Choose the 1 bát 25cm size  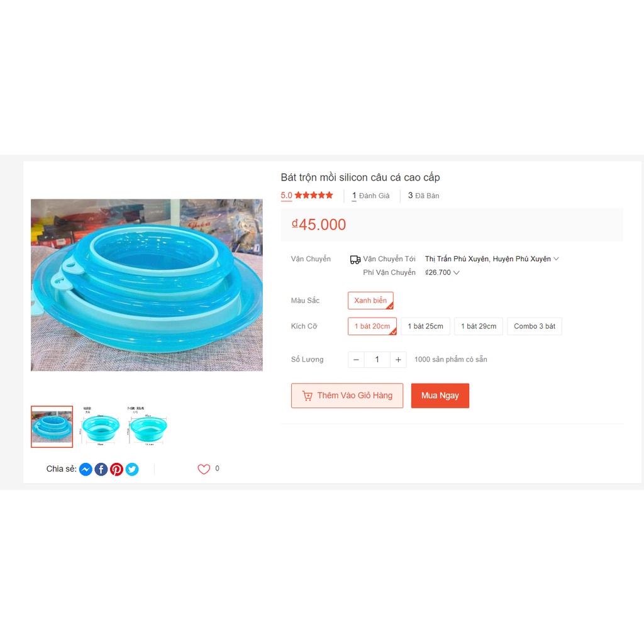[425, 326]
